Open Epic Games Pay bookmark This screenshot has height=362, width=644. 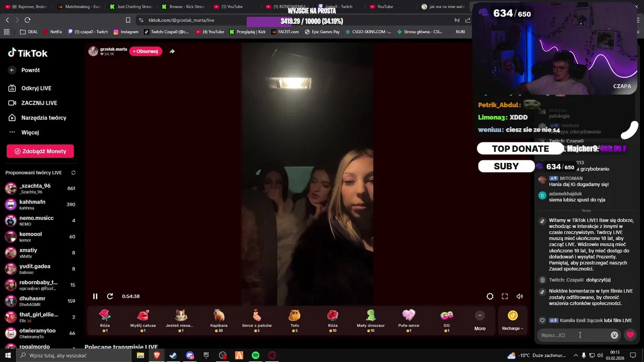point(321,32)
